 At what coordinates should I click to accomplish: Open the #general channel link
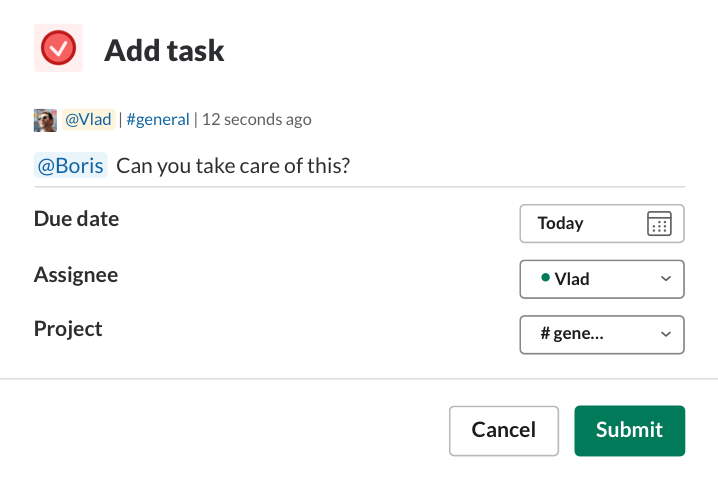point(158,120)
